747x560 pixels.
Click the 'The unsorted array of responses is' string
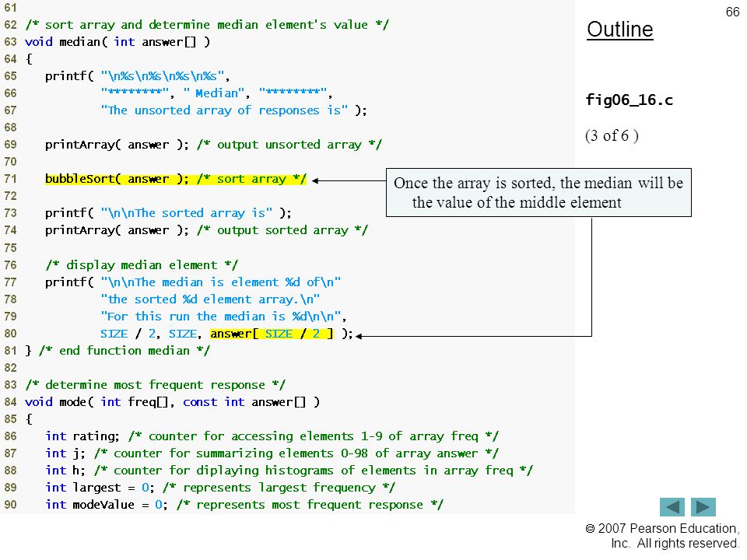coord(224,110)
